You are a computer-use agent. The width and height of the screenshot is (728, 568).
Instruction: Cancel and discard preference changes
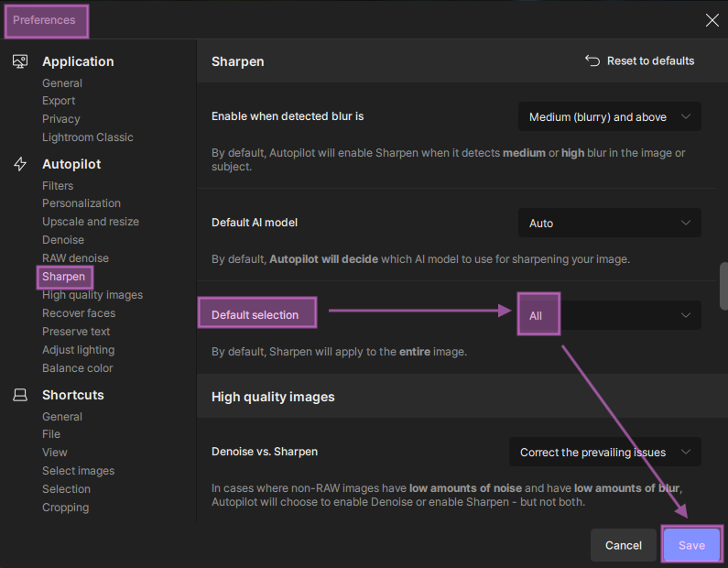pyautogui.click(x=624, y=545)
